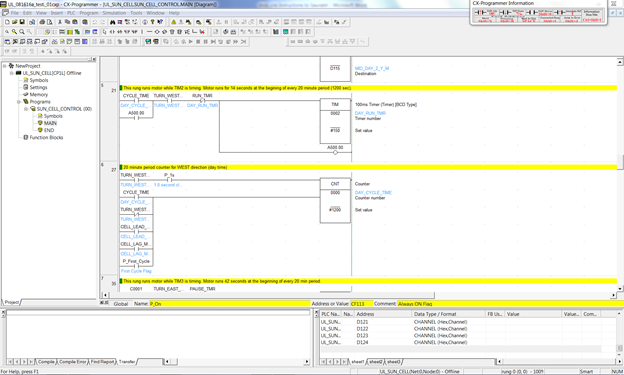This screenshot has height=375, width=624.
Task: Click the ladder diagram scroll down arrow
Action: tap(620, 289)
